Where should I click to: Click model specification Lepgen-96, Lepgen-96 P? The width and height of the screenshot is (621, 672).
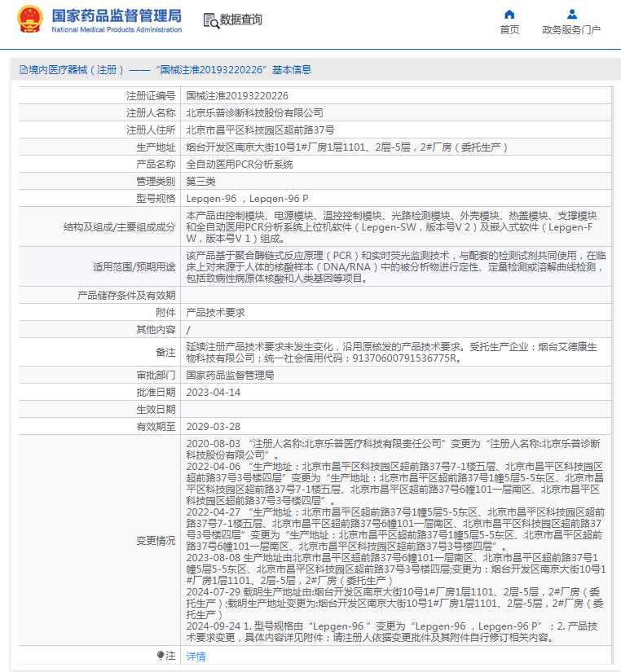(247, 199)
